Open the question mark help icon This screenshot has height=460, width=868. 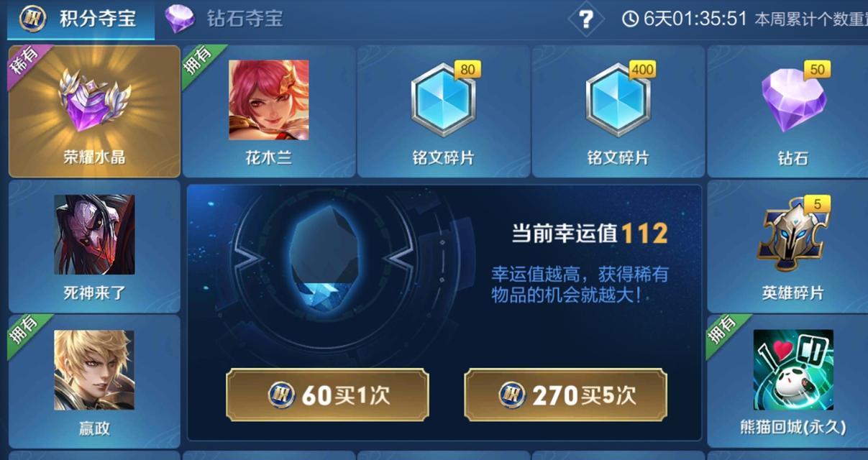(x=586, y=19)
